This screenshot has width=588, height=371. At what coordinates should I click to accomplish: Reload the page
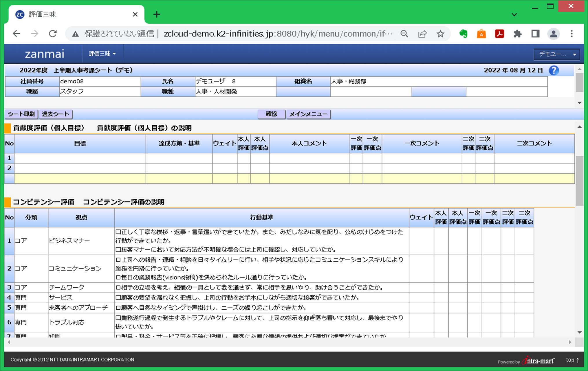[53, 33]
